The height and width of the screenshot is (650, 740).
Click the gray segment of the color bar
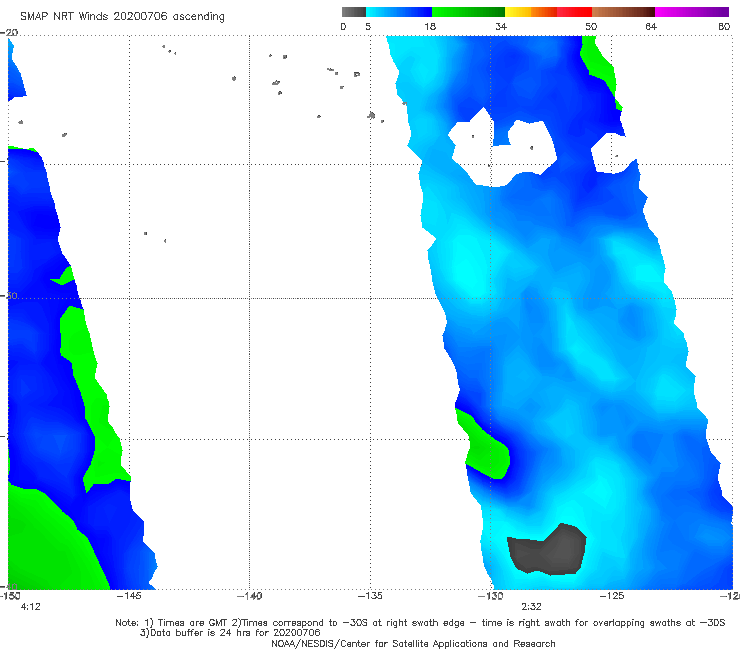[354, 12]
